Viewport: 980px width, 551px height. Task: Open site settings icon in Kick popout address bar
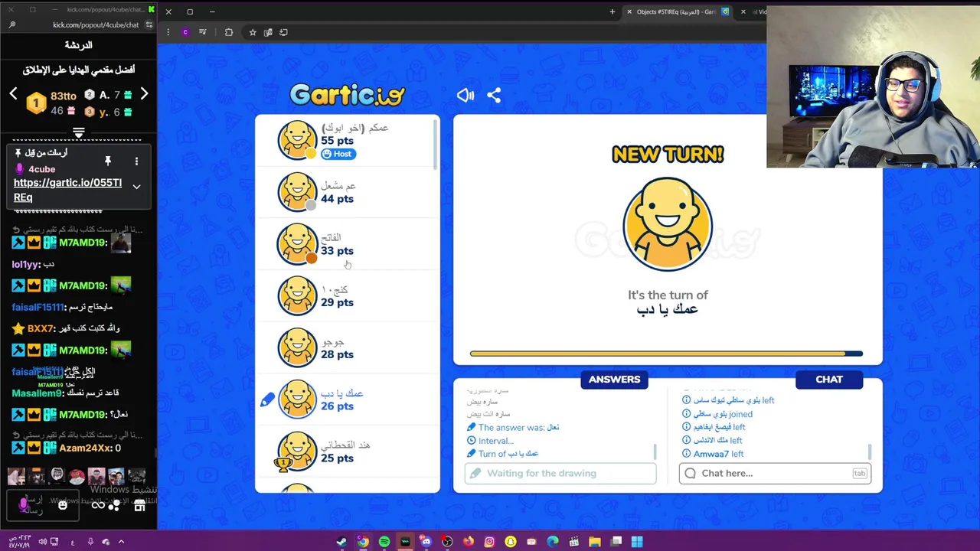(149, 24)
